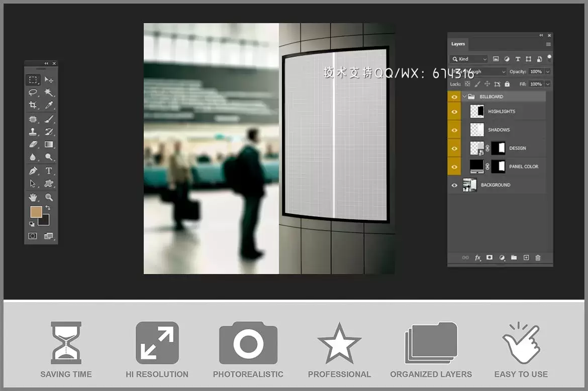Image resolution: width=588 pixels, height=391 pixels.
Task: Select the Rectangular Marquee tool
Action: pos(33,80)
